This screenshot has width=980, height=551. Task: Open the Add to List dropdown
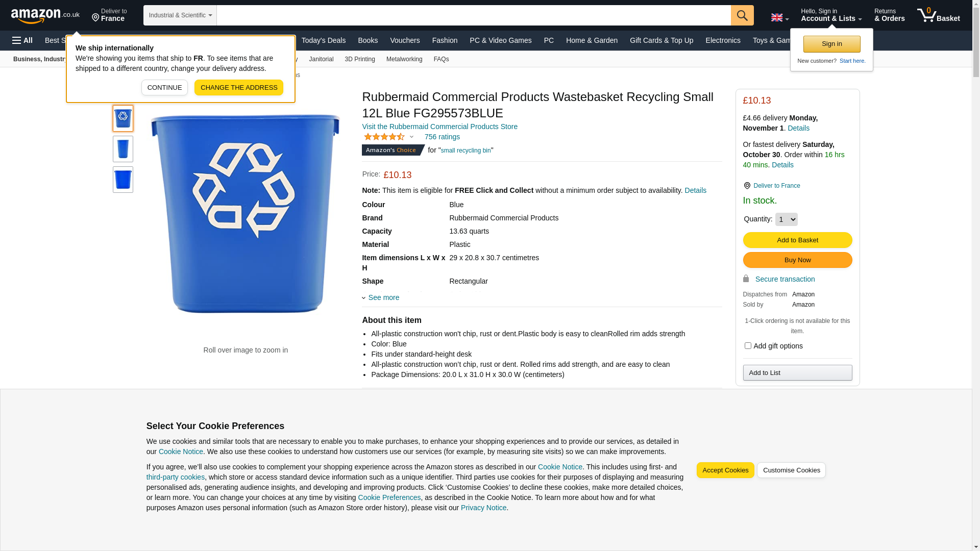pos(797,373)
